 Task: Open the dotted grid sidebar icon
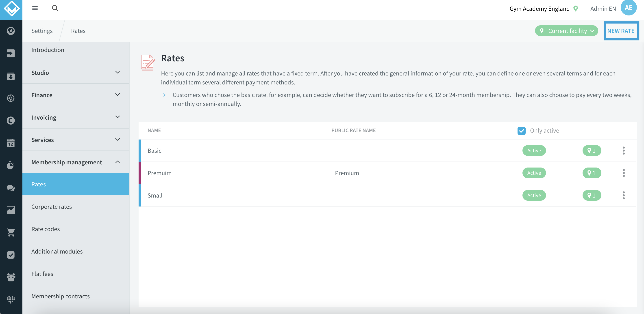tap(11, 299)
